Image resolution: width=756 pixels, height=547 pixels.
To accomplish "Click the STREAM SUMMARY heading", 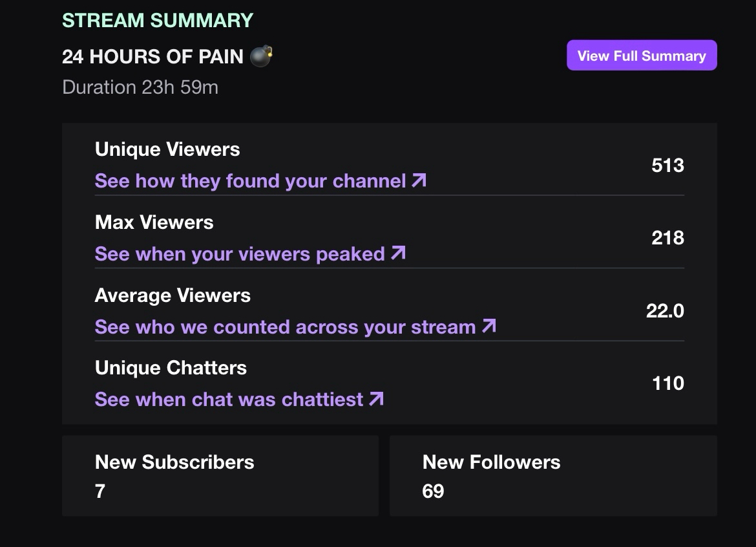I will point(158,20).
